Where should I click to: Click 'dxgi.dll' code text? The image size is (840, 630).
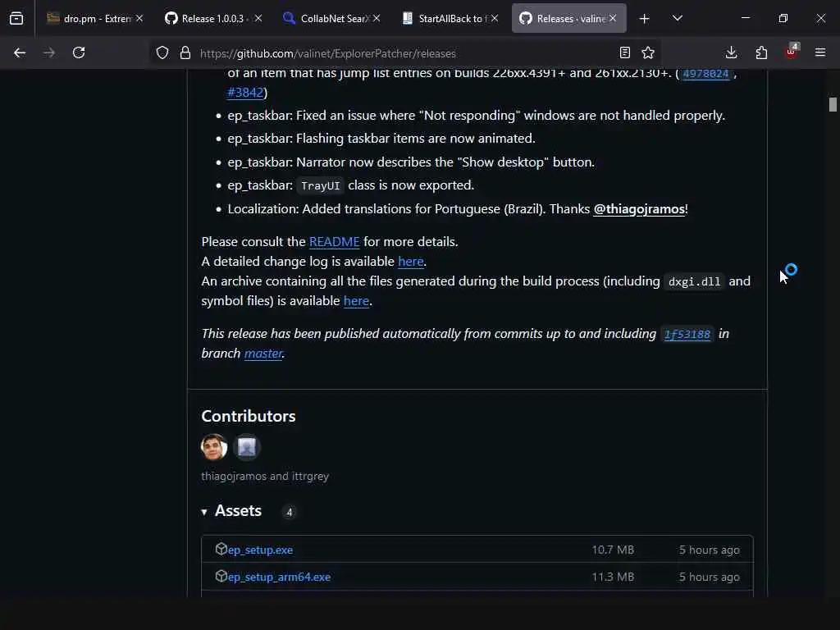point(694,282)
